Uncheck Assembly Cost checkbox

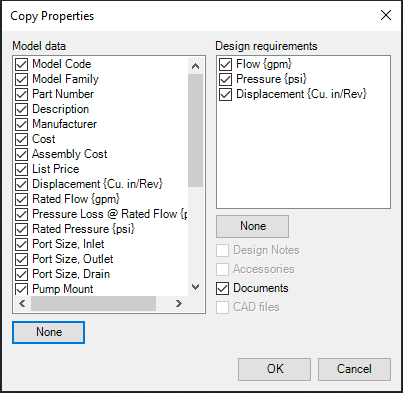point(21,154)
